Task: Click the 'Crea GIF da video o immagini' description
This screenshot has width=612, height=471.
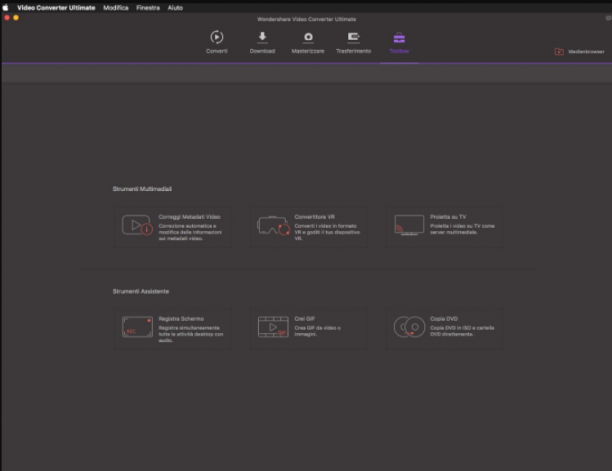Action: coord(317,331)
